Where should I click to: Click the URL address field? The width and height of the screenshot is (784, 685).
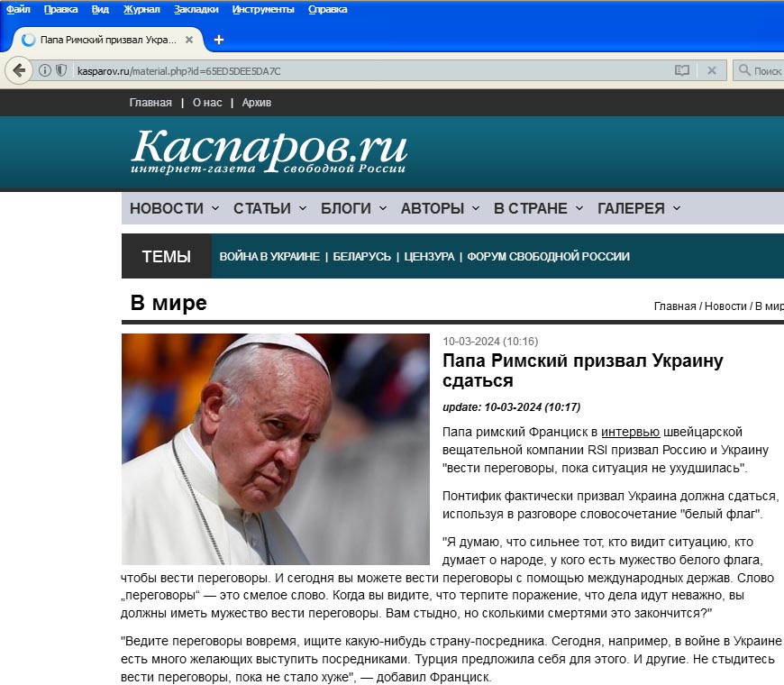coord(372,70)
